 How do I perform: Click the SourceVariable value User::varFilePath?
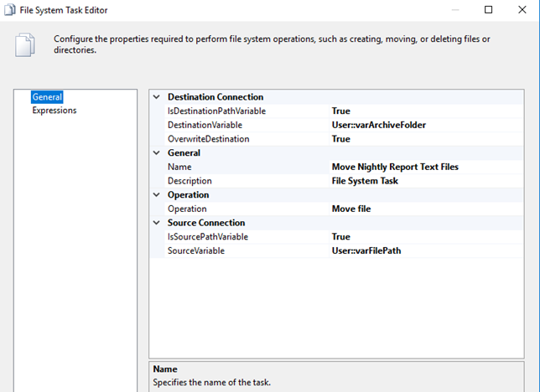[x=366, y=250]
